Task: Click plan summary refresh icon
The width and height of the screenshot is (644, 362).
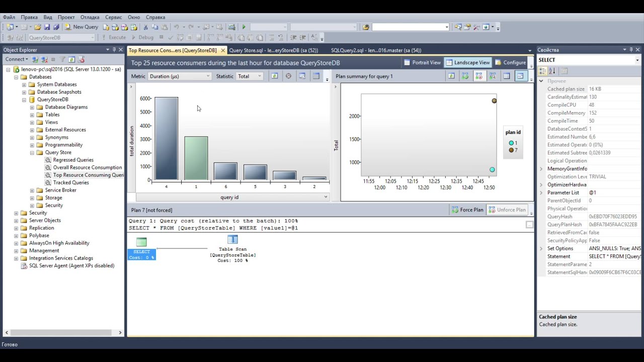Action: (451, 76)
